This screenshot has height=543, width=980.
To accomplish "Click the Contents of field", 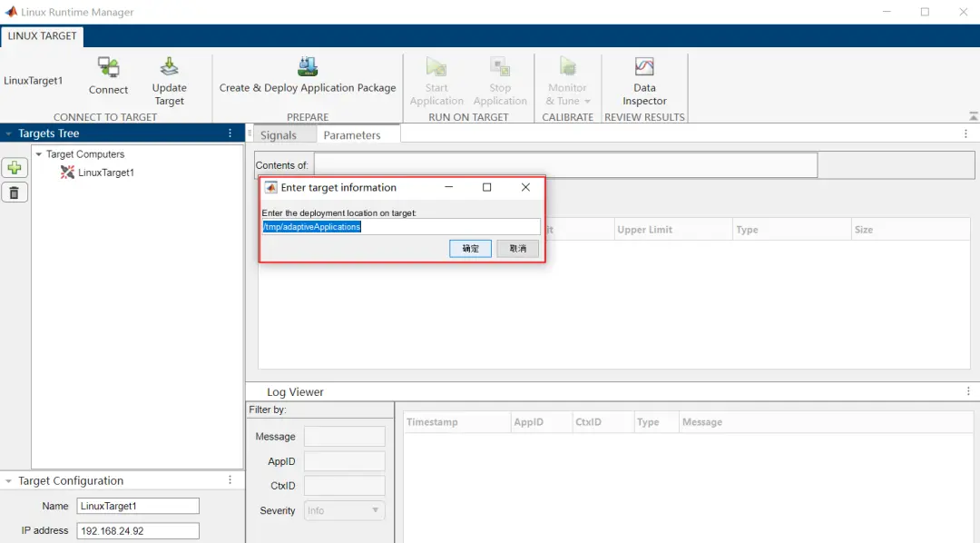I will [x=565, y=165].
